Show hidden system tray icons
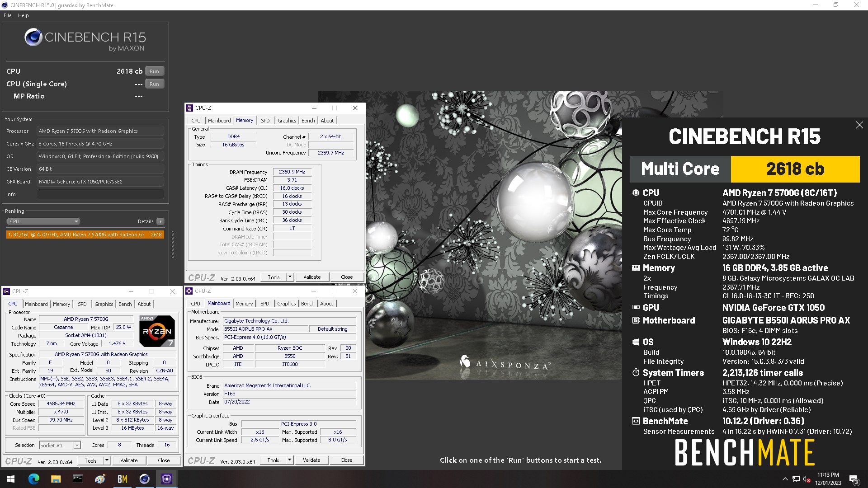868x488 pixels. (x=785, y=479)
